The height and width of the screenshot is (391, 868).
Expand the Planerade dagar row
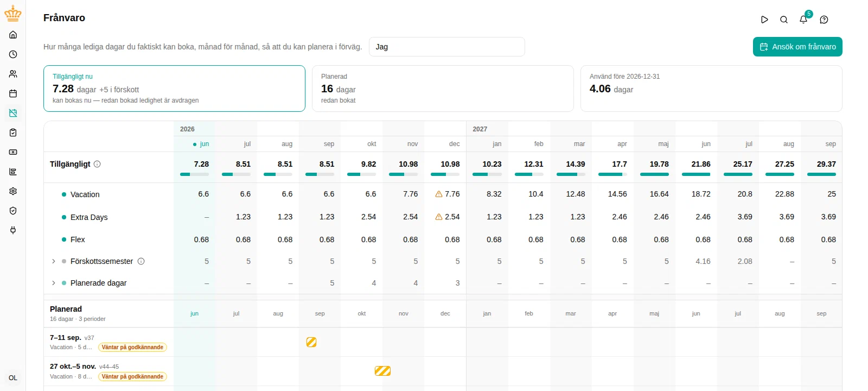[53, 283]
